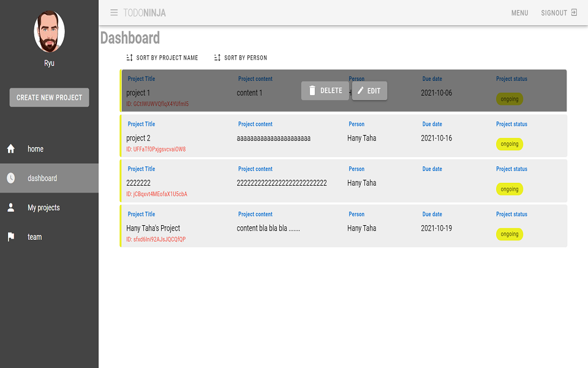
Task: Click Ryu's profile avatar picture
Action: tap(49, 31)
